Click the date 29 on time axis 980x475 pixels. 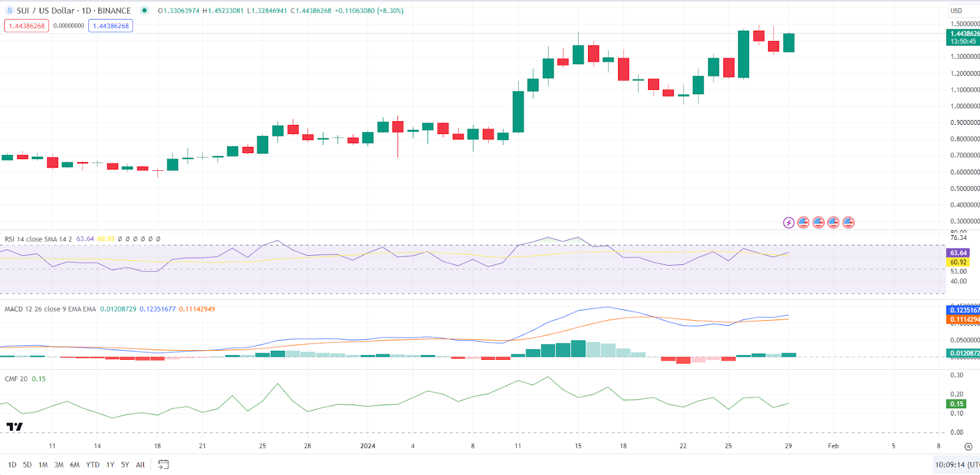(x=788, y=446)
